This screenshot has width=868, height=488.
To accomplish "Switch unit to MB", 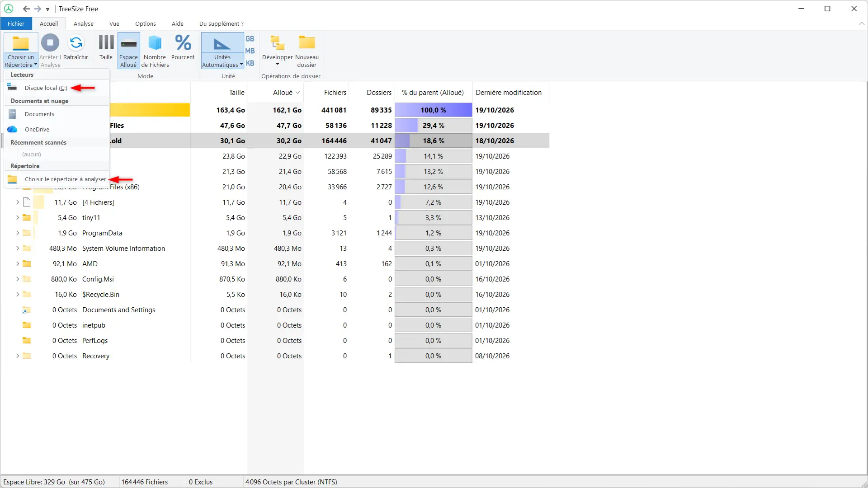I will click(x=250, y=51).
